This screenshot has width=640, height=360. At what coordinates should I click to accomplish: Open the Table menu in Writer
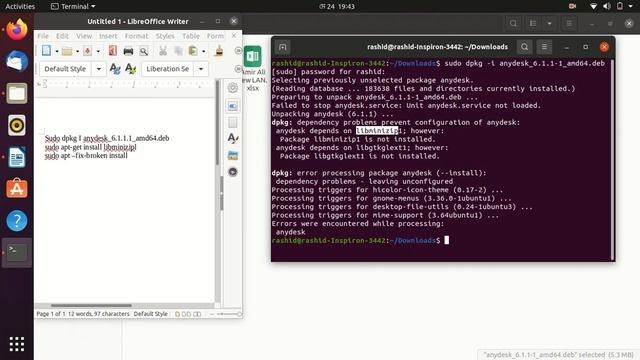point(191,36)
